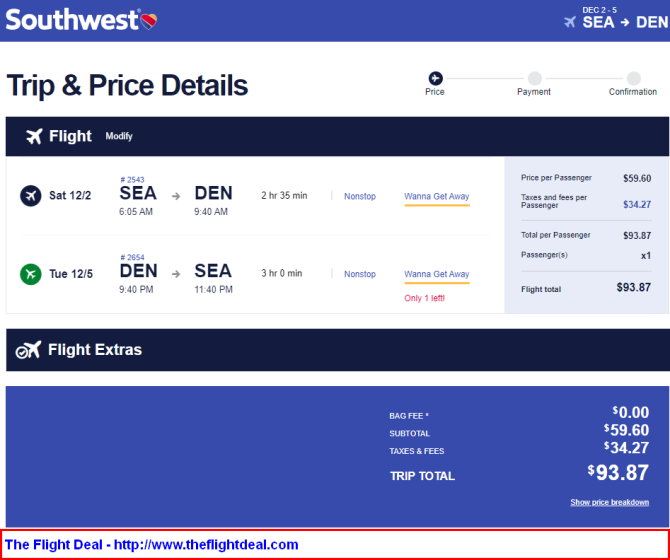Select the Confirmation step circle
Screen dimensions: 670x560
pyautogui.click(x=633, y=78)
